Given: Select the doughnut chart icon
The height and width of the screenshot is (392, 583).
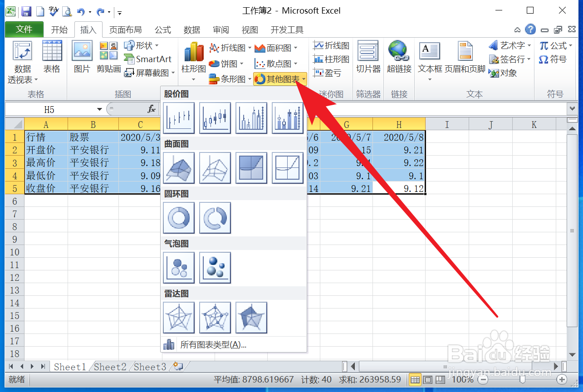Looking at the screenshot, I should tap(179, 218).
